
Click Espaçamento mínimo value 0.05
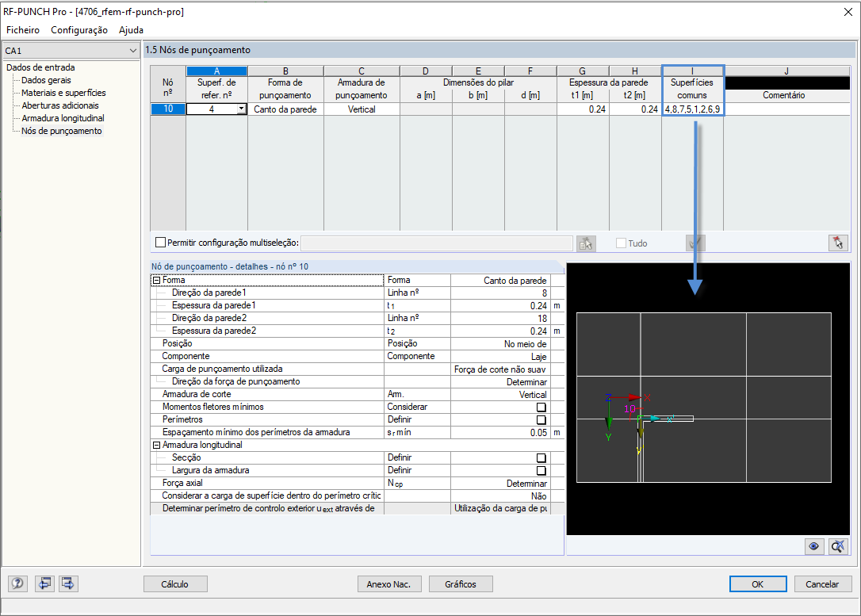499,433
